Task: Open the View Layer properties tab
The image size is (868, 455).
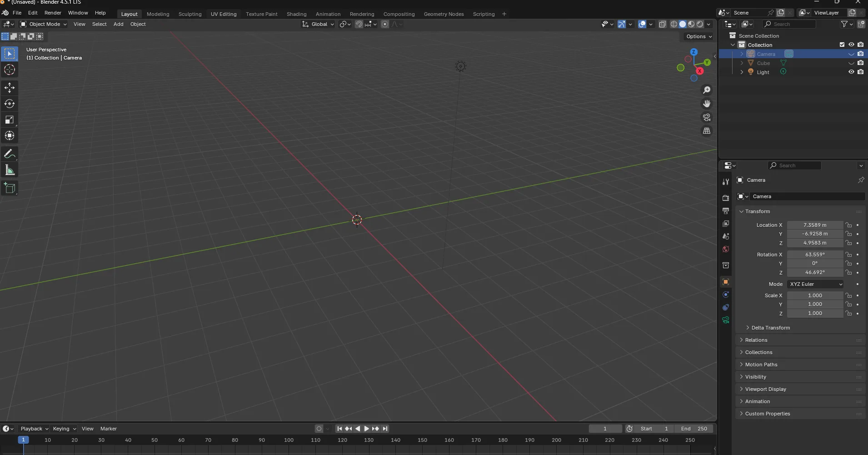Action: click(x=726, y=224)
